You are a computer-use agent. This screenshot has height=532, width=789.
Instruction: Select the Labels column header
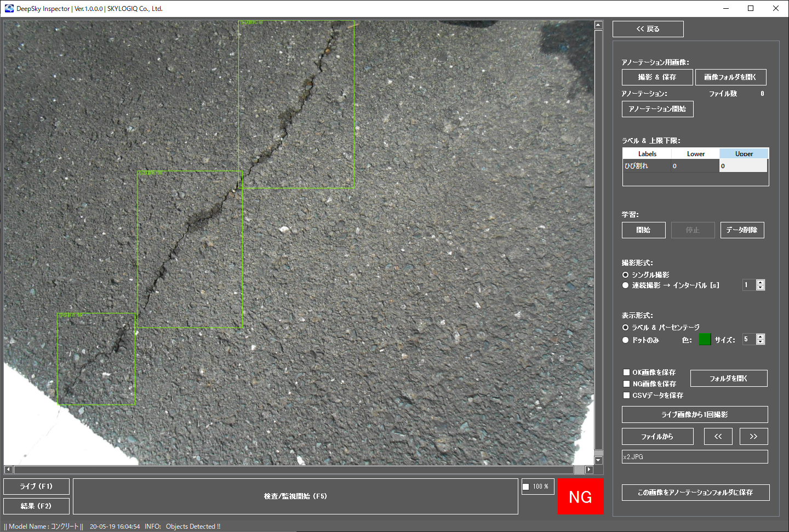(647, 154)
